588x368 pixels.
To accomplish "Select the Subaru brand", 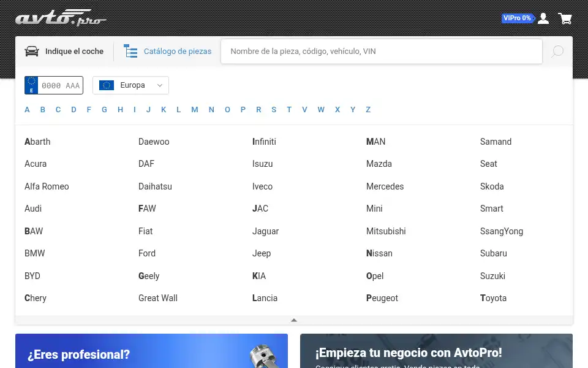I will coord(494,253).
